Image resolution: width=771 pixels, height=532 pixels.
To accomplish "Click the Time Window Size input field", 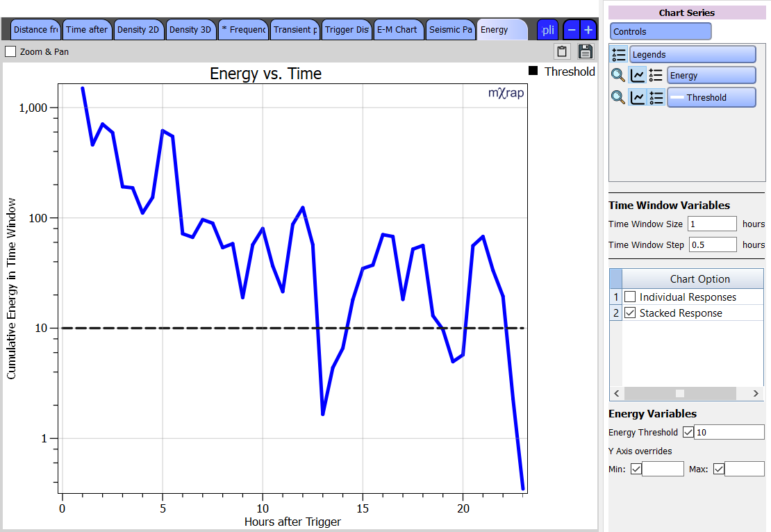I will pos(711,224).
